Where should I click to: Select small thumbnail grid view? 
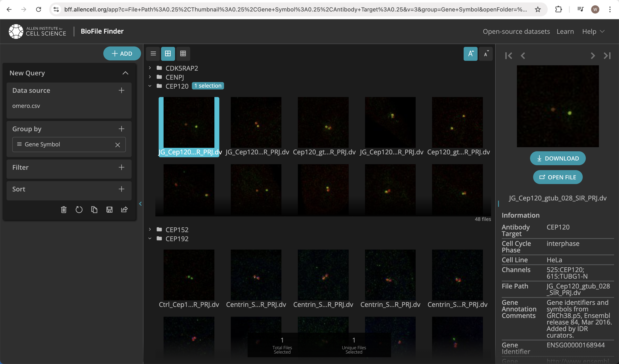click(183, 53)
